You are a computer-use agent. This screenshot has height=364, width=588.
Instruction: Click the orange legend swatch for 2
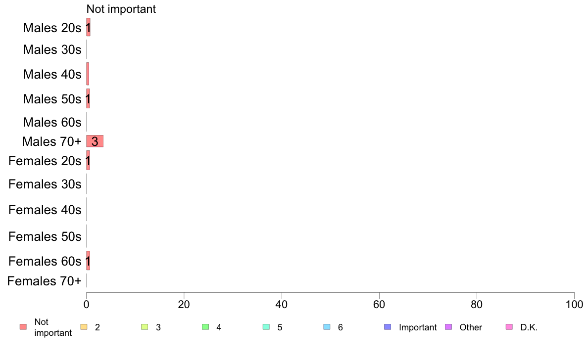84,327
